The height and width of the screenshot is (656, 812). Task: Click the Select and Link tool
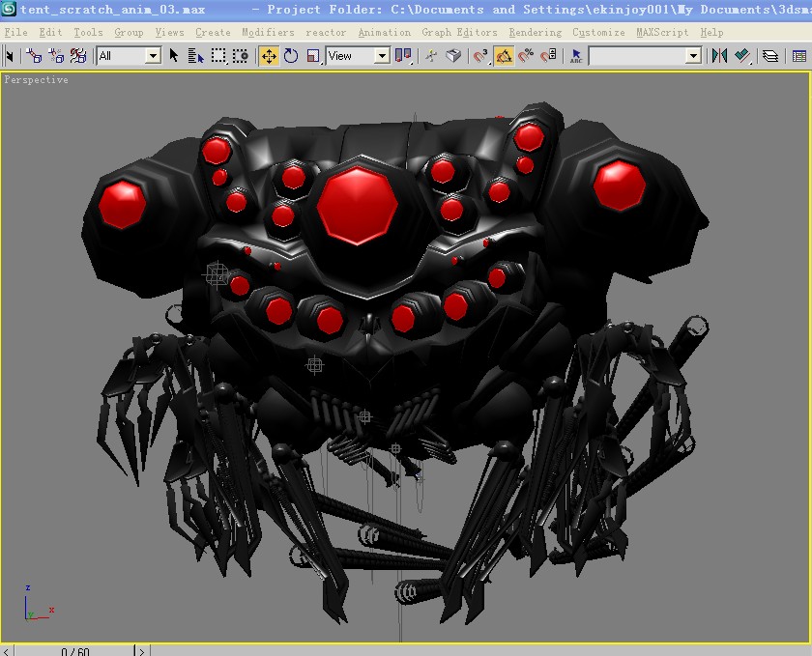(x=34, y=56)
